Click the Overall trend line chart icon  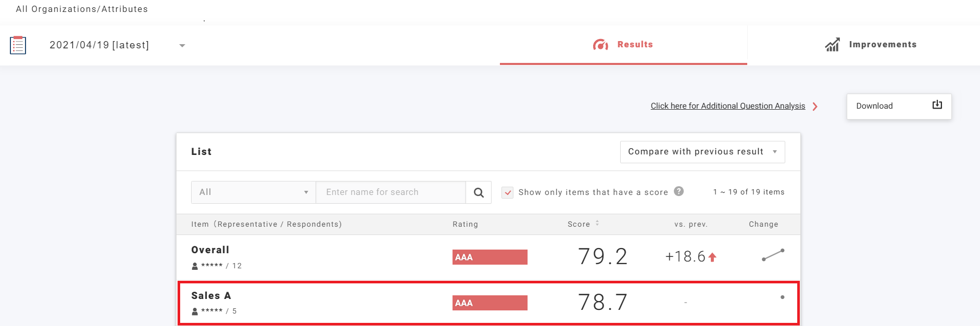pyautogui.click(x=773, y=255)
